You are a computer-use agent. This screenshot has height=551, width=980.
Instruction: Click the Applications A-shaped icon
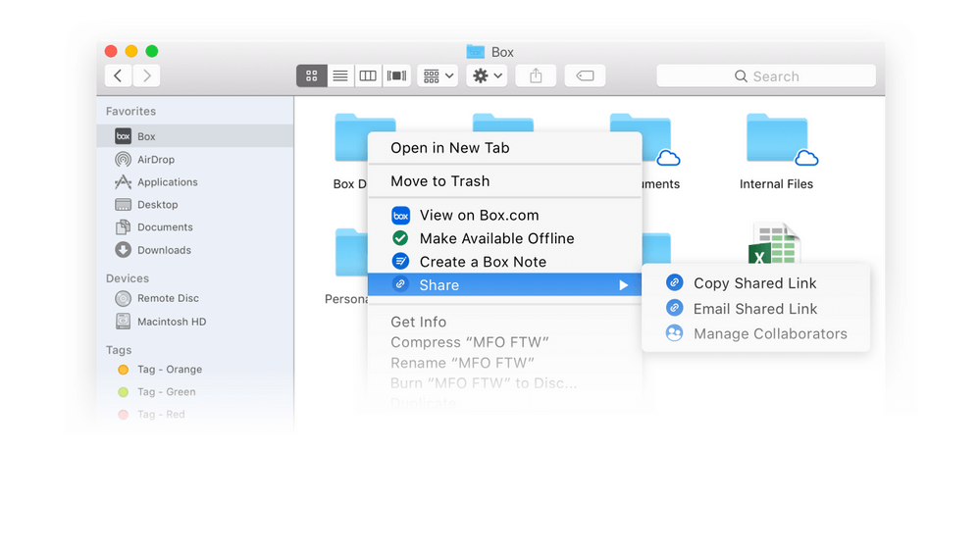pos(124,181)
